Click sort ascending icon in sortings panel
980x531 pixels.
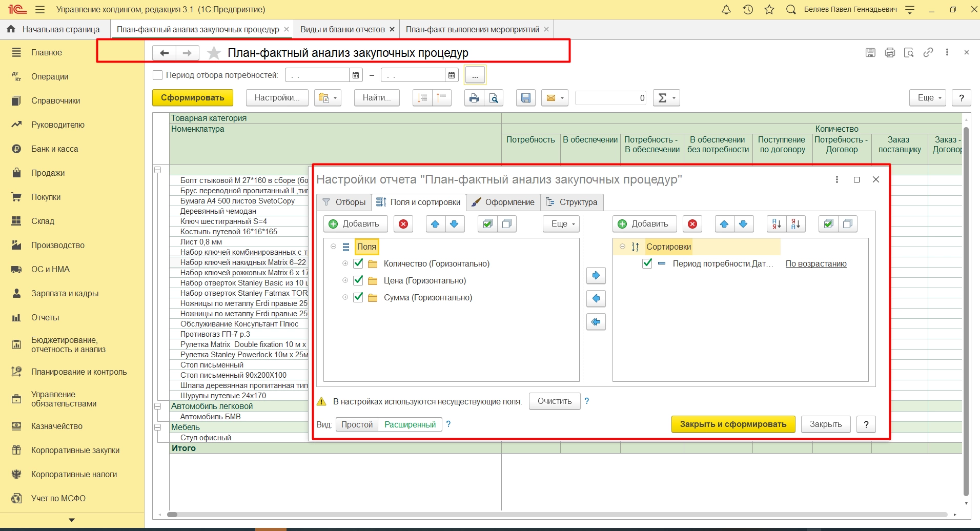[777, 224]
